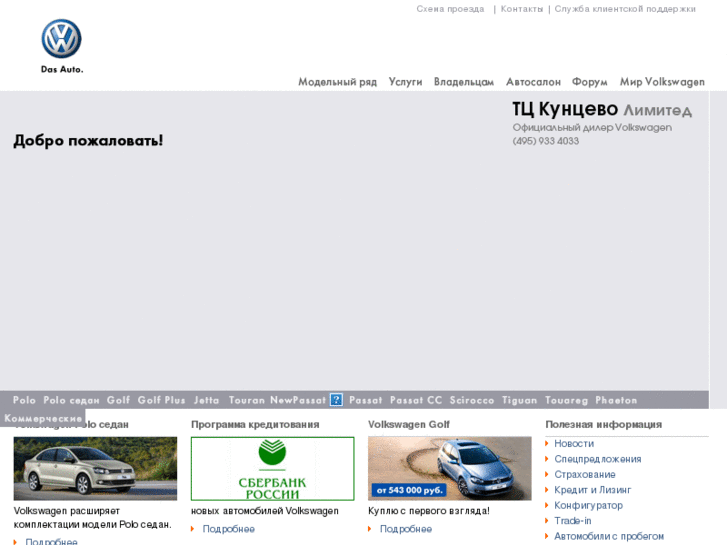Click the ТЦ Кунцево Лимитед heading

coord(602,109)
